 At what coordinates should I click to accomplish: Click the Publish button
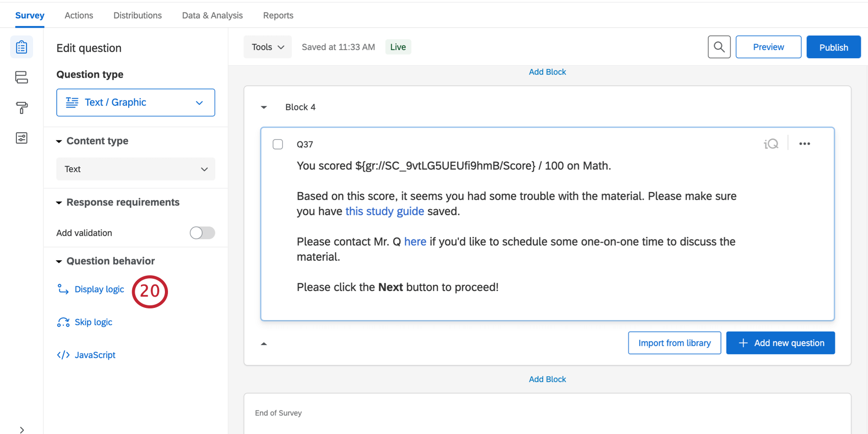click(833, 47)
